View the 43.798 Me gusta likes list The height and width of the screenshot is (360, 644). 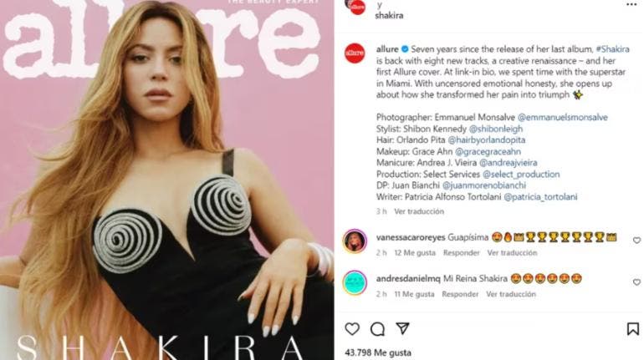pos(378,352)
